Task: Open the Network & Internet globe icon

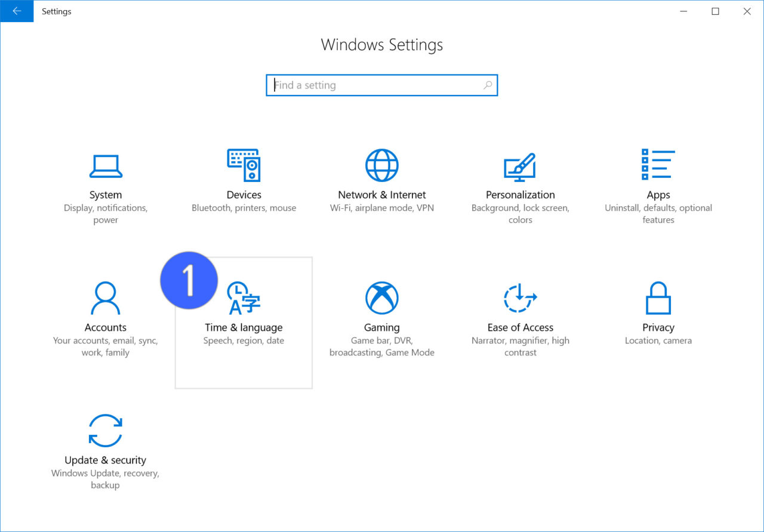Action: (382, 165)
